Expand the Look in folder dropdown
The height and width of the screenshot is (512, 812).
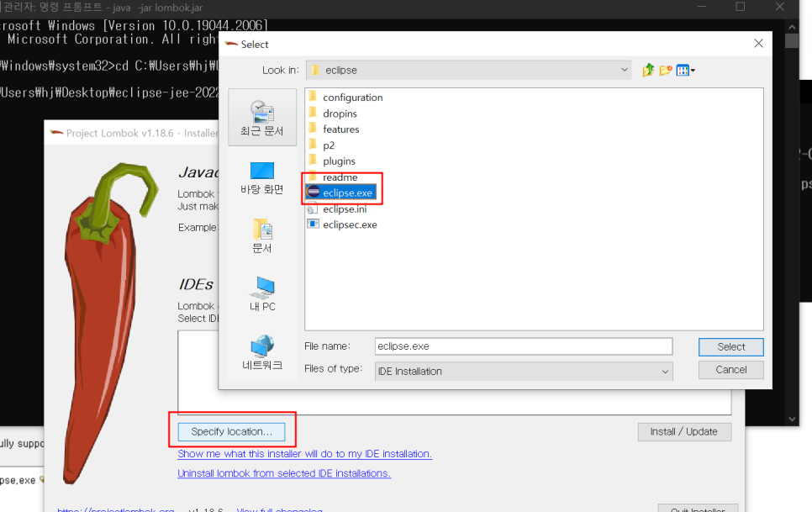pyautogui.click(x=624, y=70)
